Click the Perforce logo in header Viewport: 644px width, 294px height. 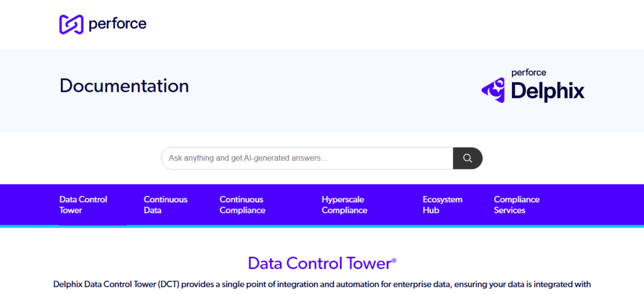103,24
